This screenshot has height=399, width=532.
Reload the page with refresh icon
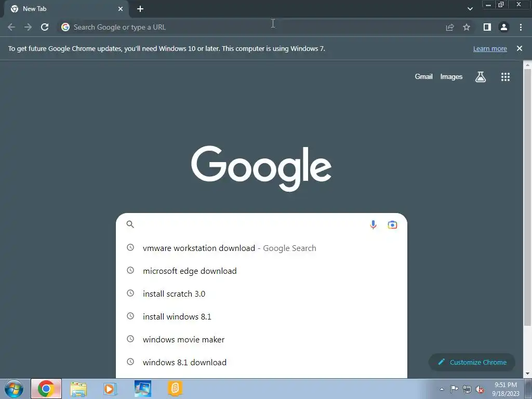(x=45, y=27)
